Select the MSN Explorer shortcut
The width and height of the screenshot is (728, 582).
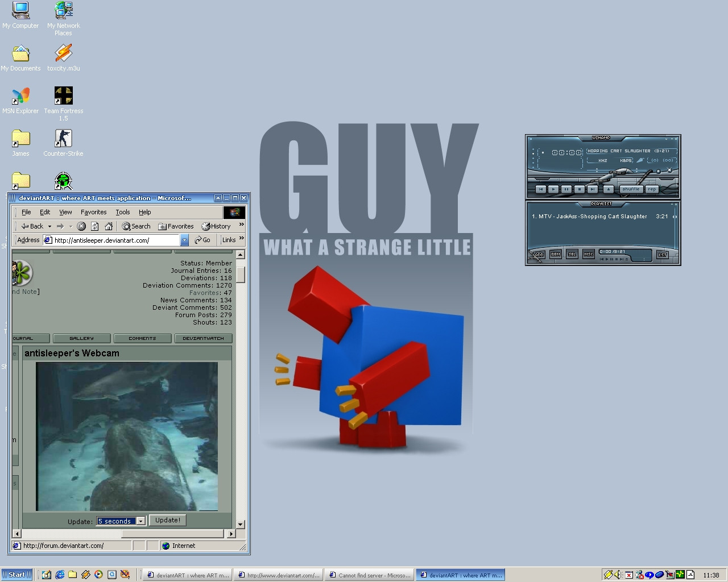point(20,101)
